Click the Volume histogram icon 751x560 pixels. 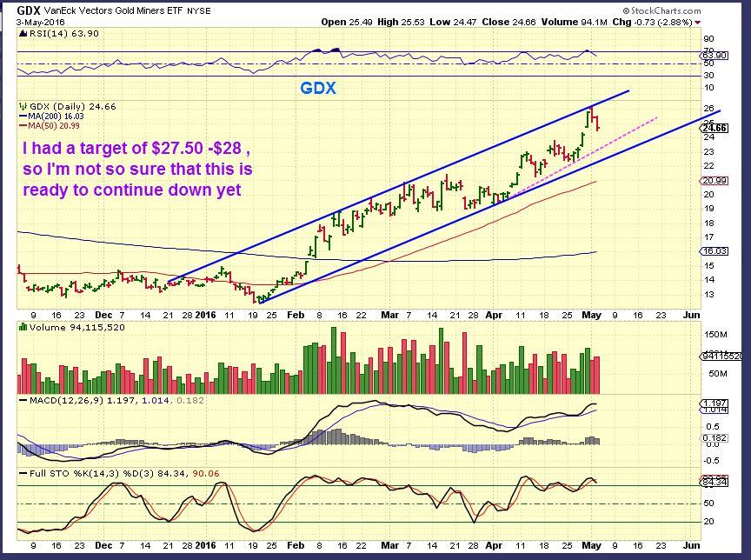click(23, 328)
